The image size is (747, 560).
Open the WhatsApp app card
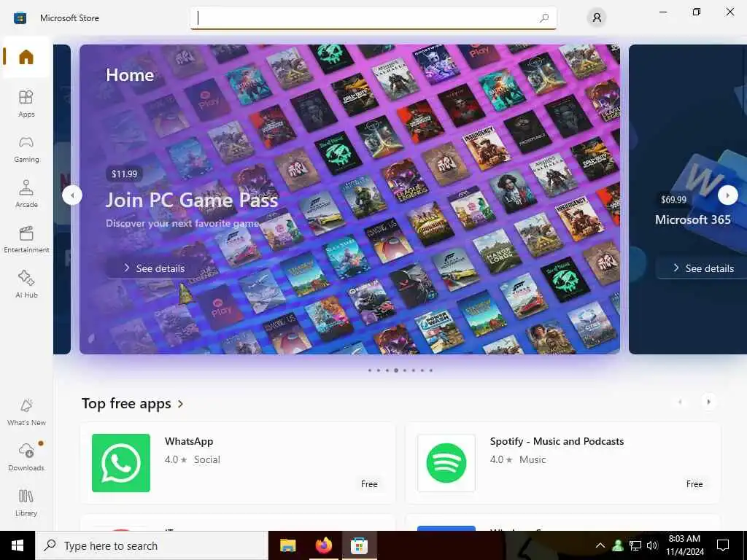click(238, 463)
